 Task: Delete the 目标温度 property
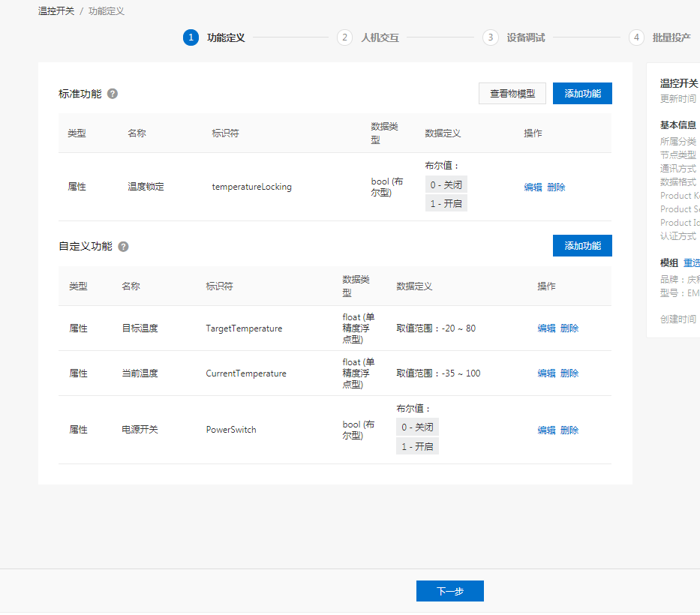click(569, 328)
